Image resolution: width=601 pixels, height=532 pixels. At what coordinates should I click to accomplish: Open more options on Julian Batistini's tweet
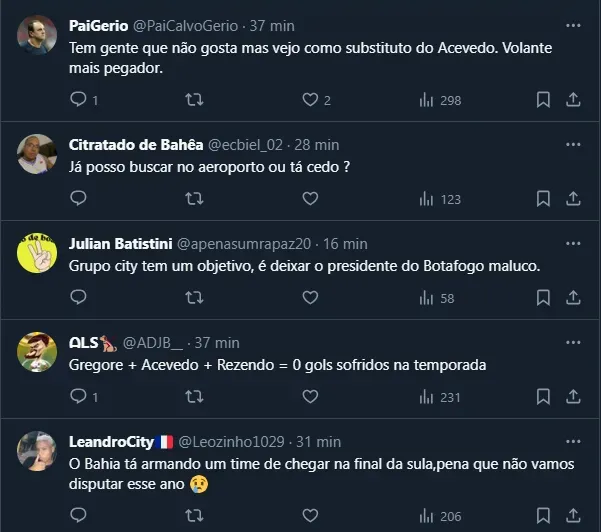[572, 243]
